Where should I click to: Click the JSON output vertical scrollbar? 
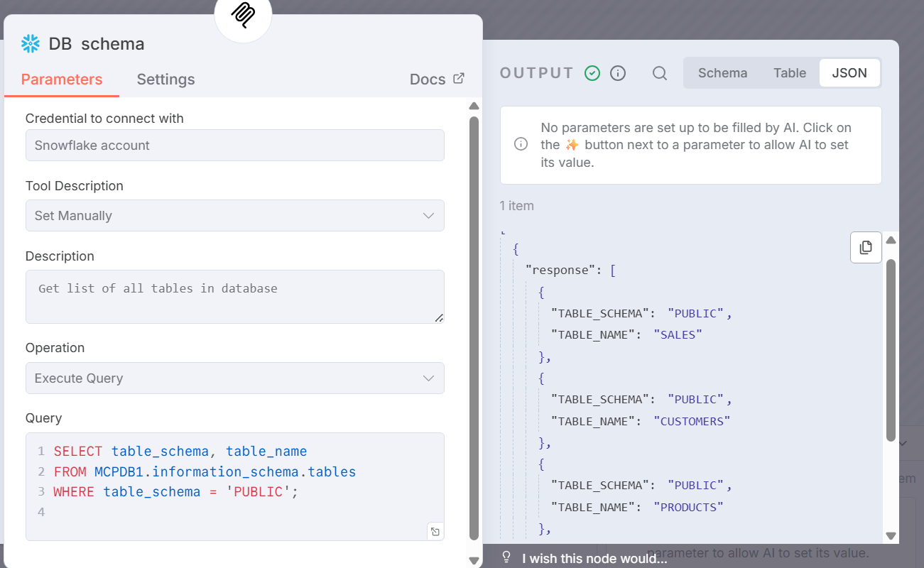[891, 348]
